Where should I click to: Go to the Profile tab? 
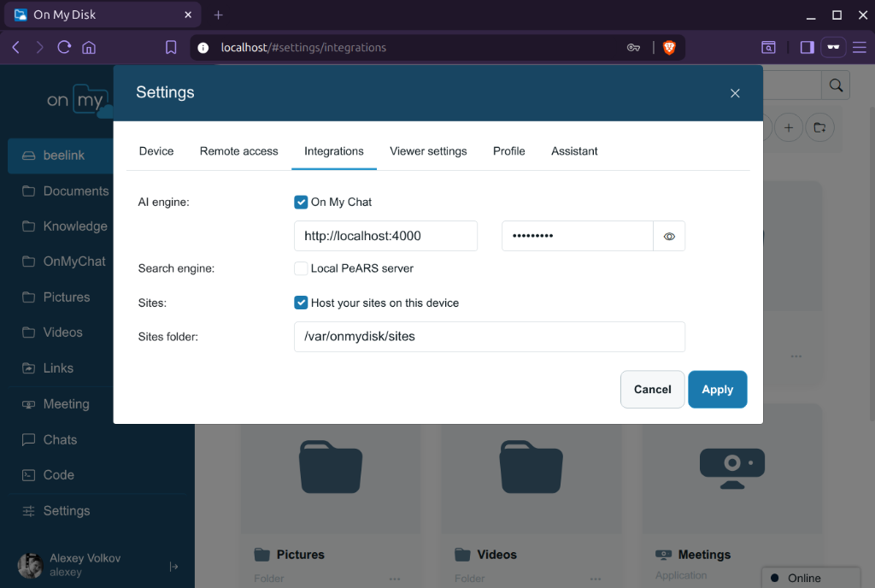pos(509,151)
